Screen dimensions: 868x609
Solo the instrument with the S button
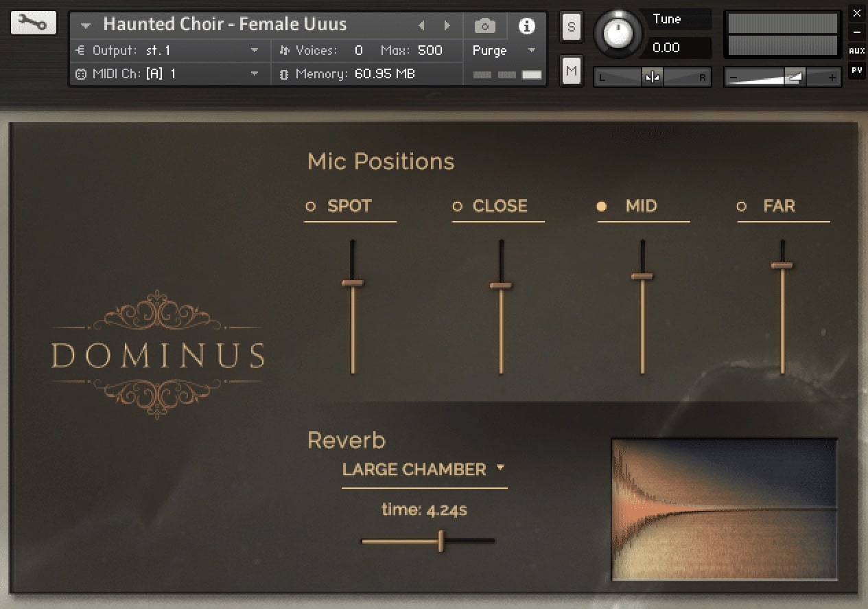tap(571, 25)
